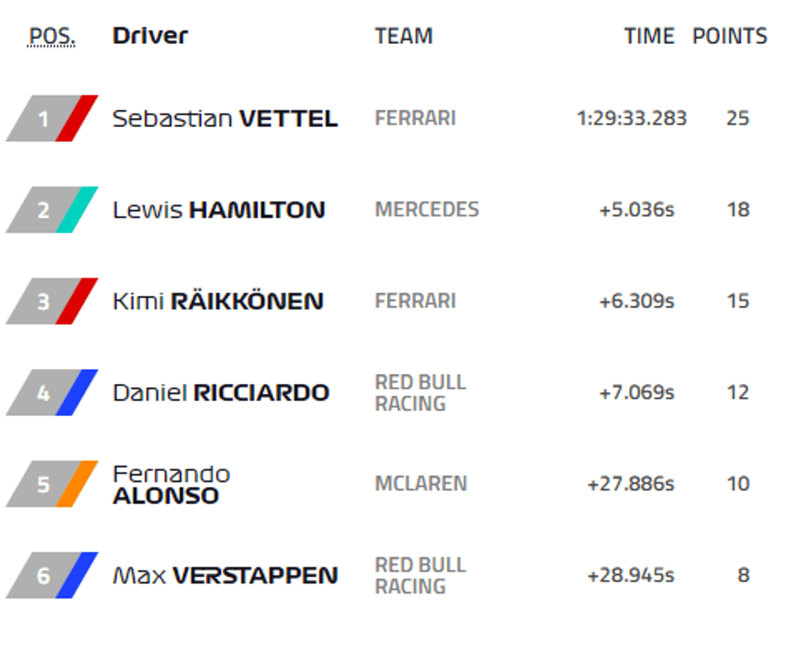Click the position 2 badge beside Hamilton

point(43,211)
